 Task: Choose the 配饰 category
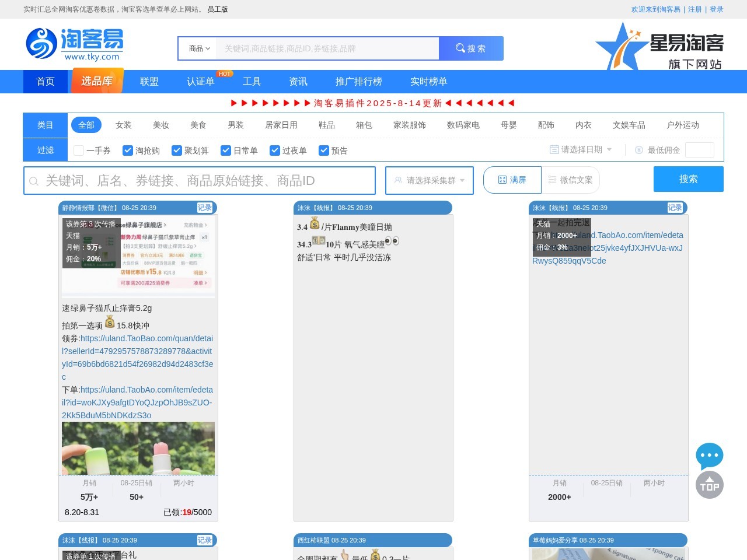[546, 125]
